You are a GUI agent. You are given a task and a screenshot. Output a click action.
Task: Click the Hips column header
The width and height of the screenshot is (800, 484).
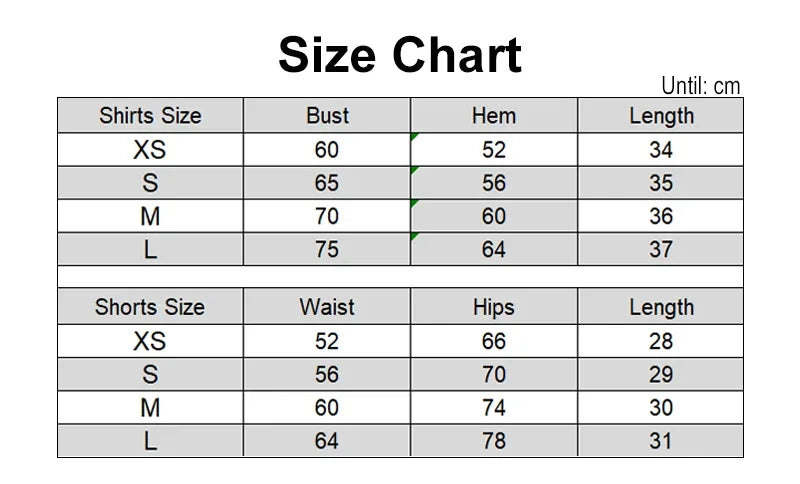(494, 307)
